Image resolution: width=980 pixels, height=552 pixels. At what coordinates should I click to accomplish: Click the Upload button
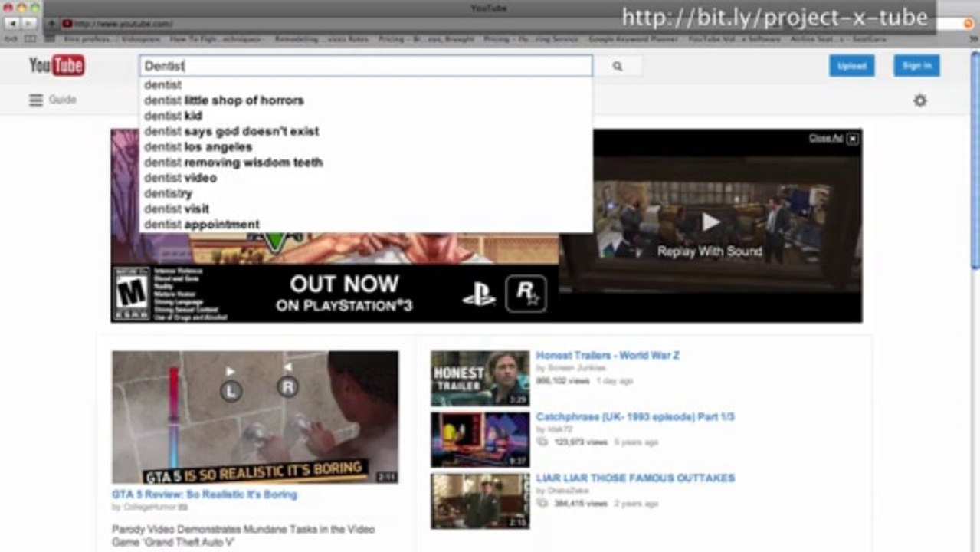tap(851, 66)
